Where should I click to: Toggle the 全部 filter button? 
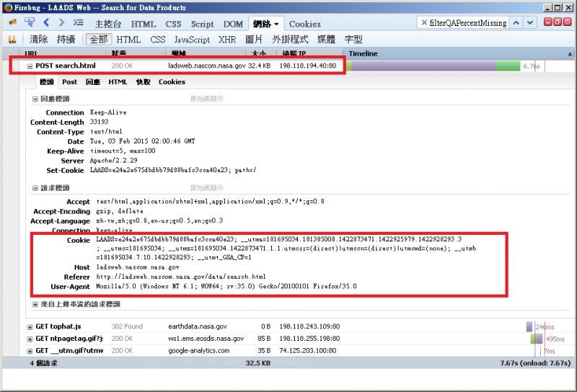[x=100, y=40]
